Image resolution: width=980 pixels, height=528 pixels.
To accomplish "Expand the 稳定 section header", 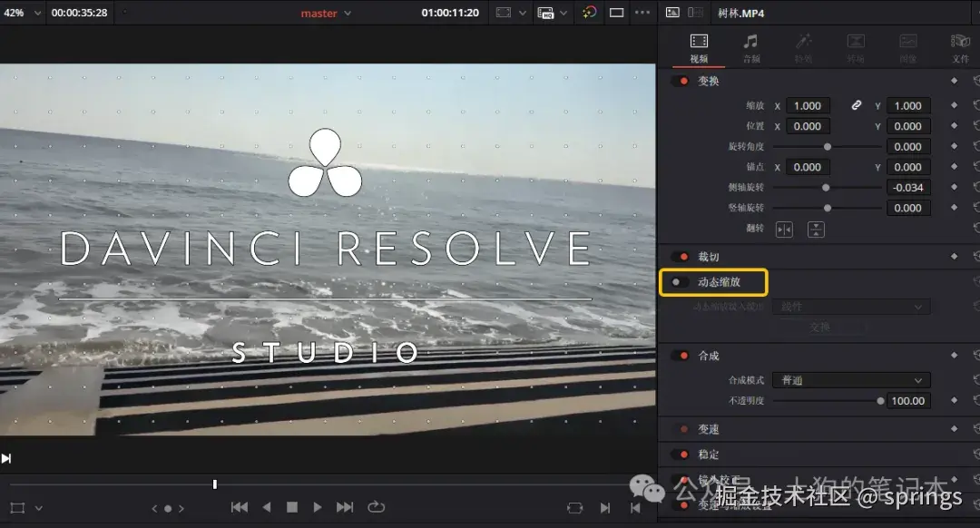I will point(709,455).
